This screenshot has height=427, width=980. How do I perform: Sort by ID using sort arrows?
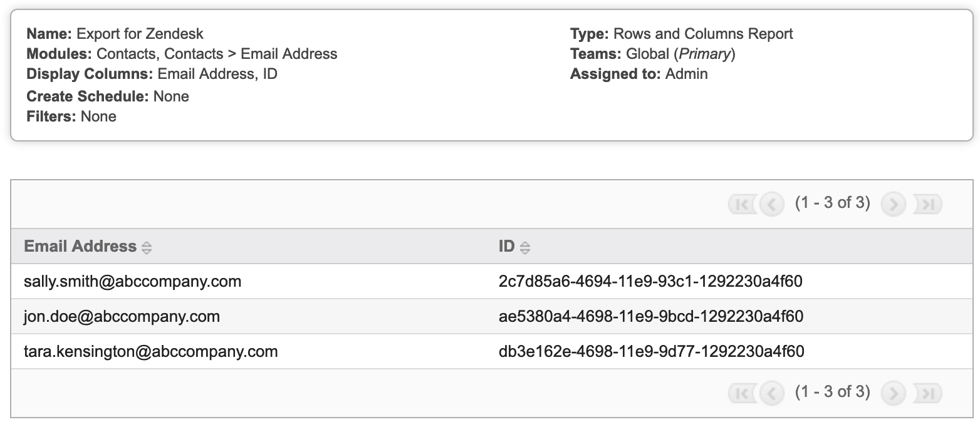pos(525,248)
